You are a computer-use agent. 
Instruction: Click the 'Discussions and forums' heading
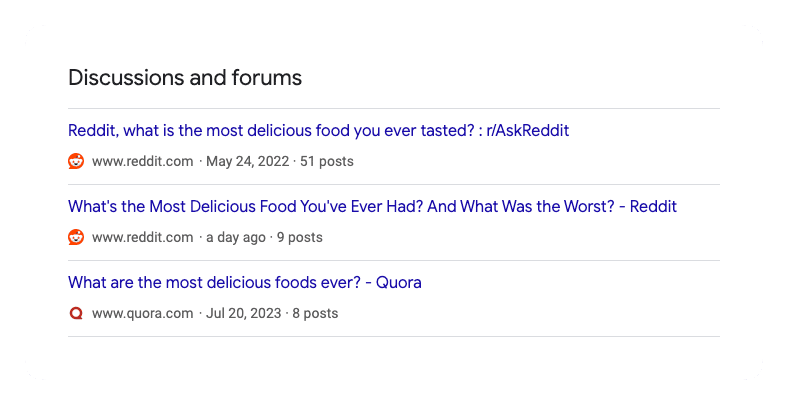click(x=185, y=77)
